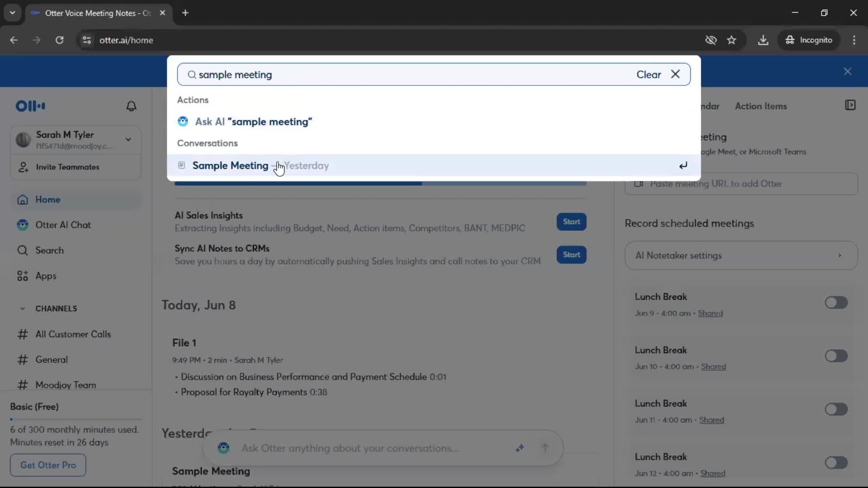
Task: Open a new browser tab
Action: [x=185, y=13]
